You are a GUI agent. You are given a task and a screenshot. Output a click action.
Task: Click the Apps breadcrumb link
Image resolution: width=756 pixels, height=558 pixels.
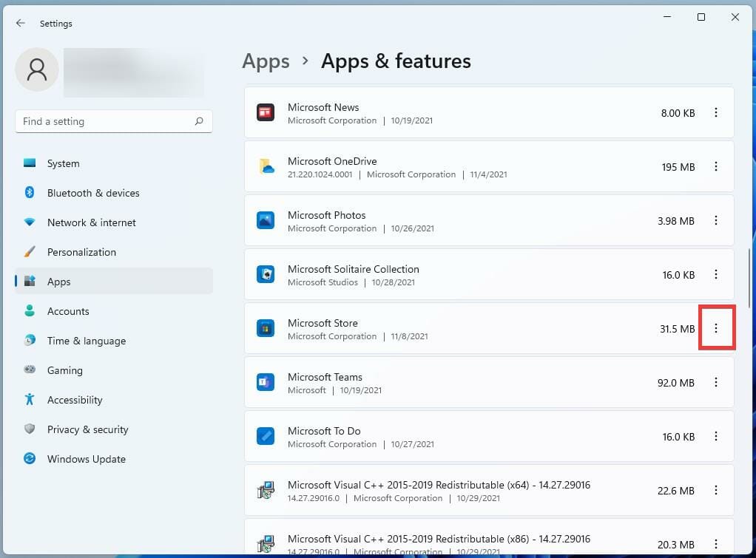click(266, 61)
